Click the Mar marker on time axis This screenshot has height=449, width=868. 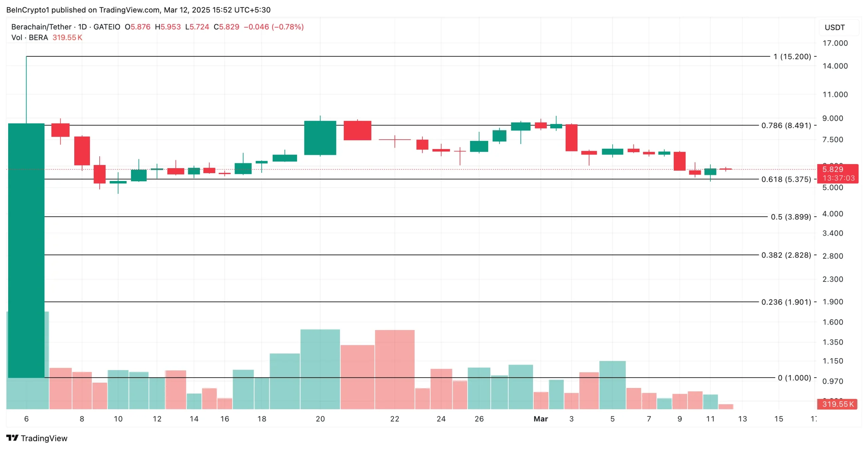(x=540, y=419)
